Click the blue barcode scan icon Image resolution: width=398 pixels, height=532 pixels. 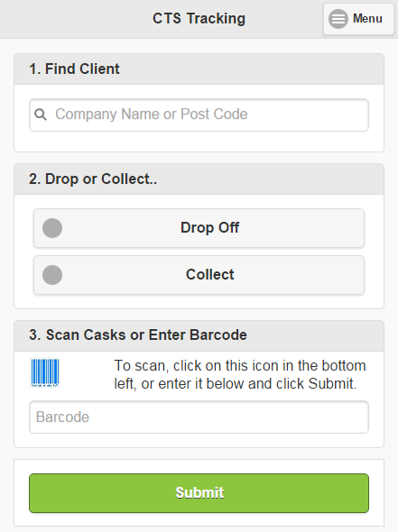click(x=45, y=373)
